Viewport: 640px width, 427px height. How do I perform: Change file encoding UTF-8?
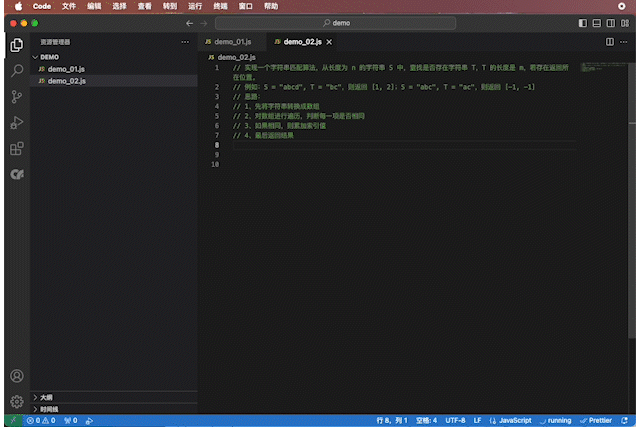(455, 420)
